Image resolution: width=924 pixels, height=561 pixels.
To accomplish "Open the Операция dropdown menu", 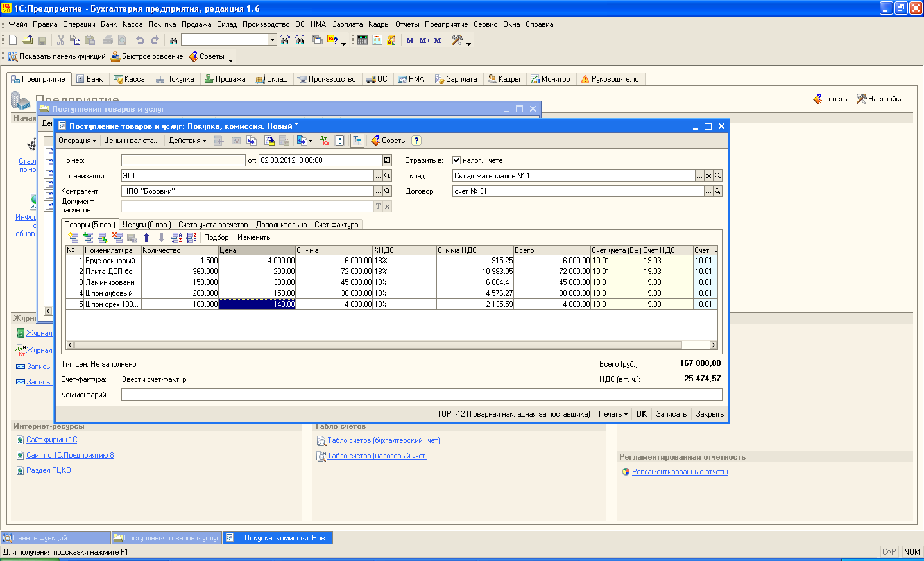I will coord(77,141).
